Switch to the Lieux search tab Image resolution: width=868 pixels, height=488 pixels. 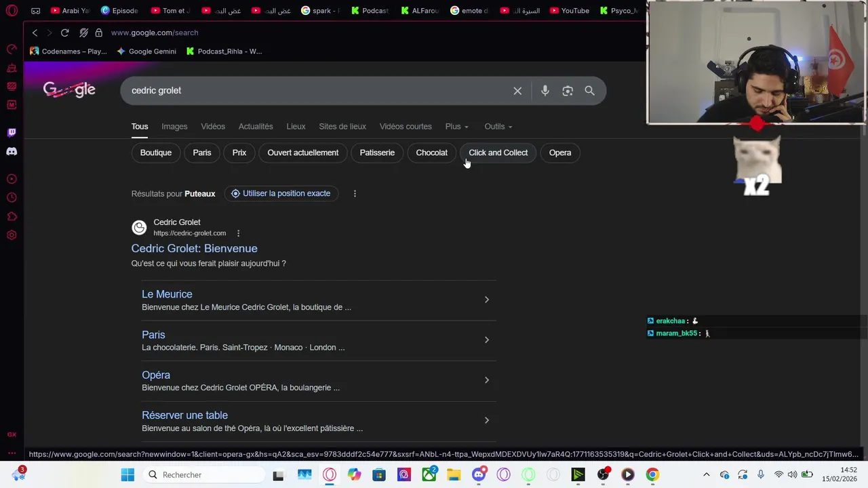click(x=296, y=127)
